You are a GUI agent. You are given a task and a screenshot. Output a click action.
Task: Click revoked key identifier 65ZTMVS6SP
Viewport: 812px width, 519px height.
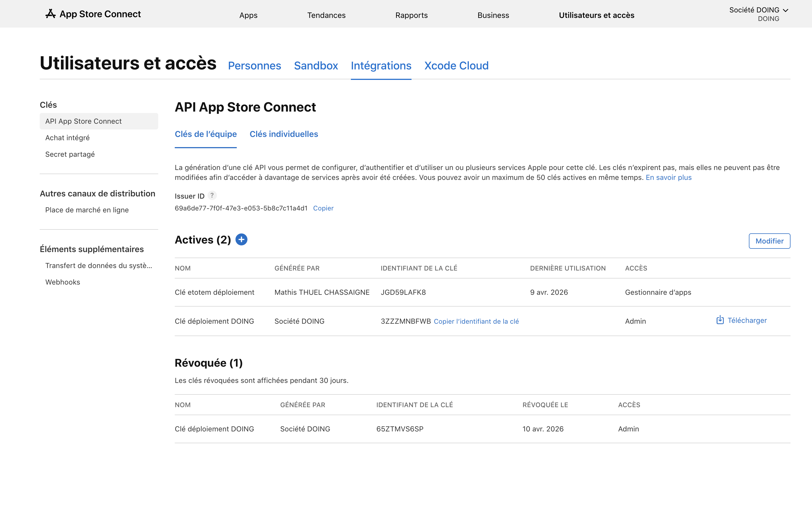(x=400, y=429)
